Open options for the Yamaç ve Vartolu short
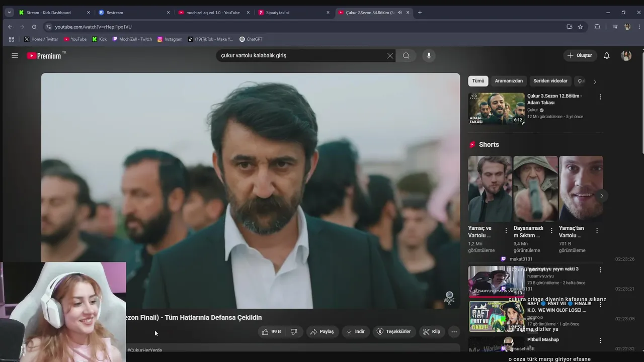Screen dimensions: 644x362 click(506, 231)
